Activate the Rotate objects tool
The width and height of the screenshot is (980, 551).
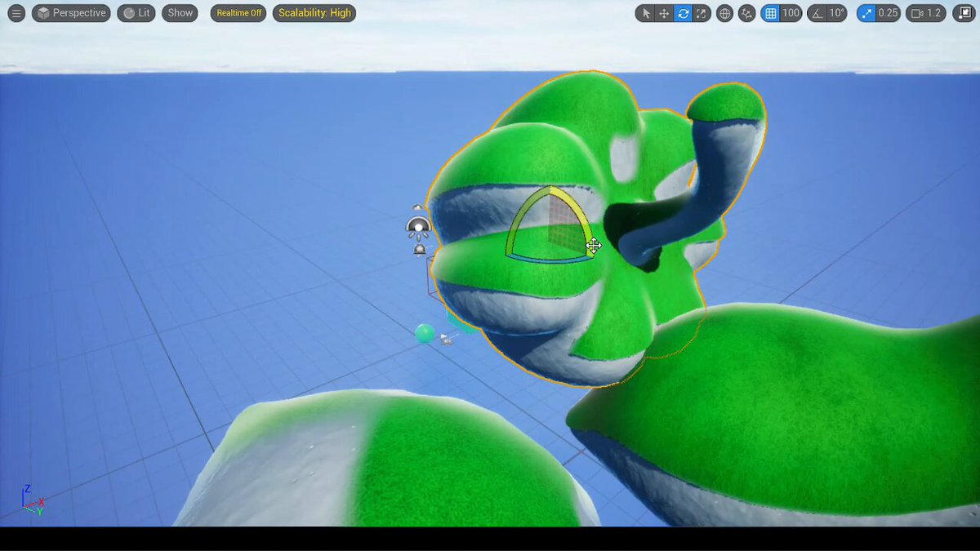pyautogui.click(x=684, y=13)
